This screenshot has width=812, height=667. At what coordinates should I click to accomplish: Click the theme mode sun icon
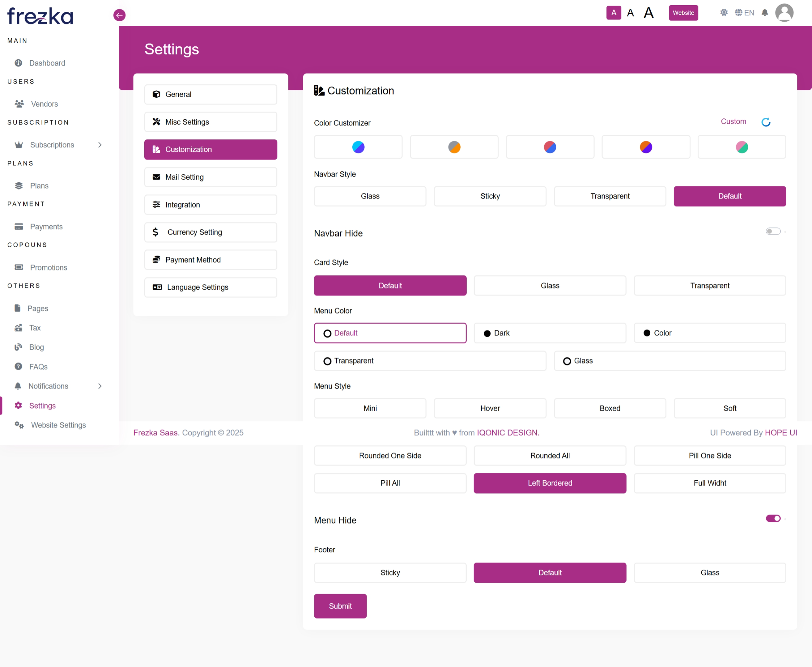click(x=723, y=13)
